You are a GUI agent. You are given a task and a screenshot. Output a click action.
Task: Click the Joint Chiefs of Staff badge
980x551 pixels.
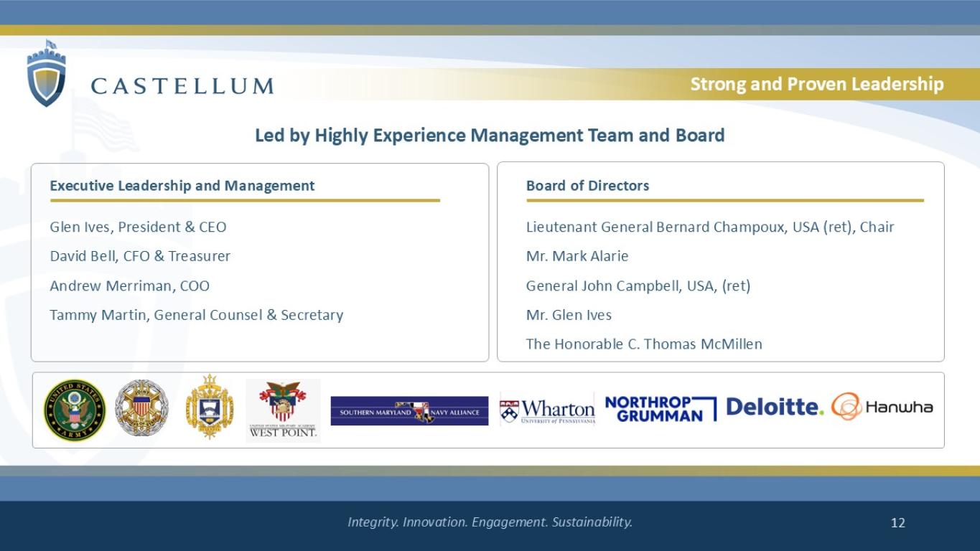coord(142,409)
